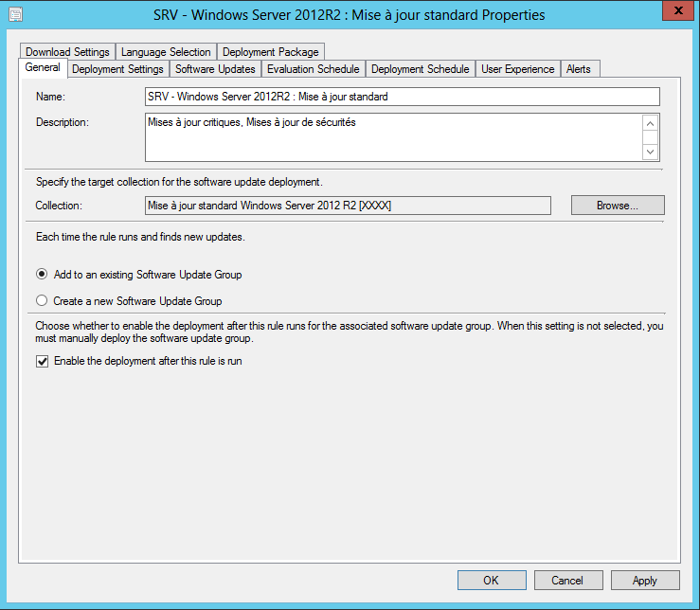
Task: Click the Description scroll down arrow
Action: (650, 152)
